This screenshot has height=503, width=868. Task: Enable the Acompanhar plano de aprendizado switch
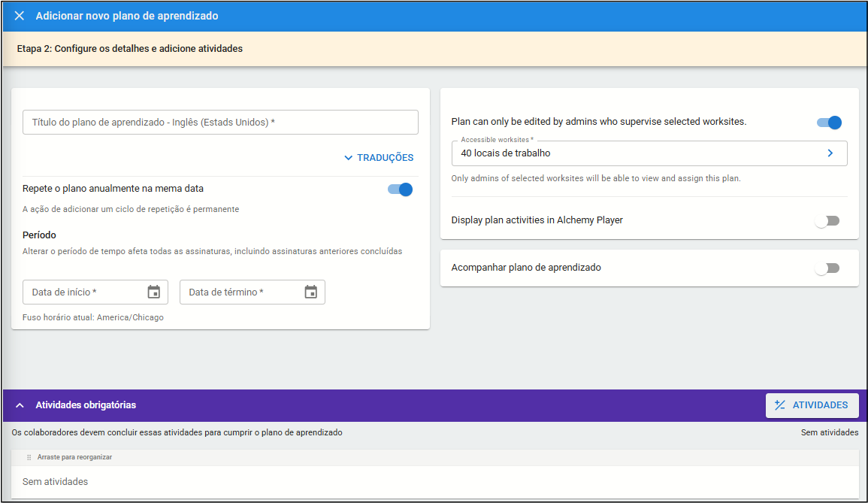(x=827, y=268)
